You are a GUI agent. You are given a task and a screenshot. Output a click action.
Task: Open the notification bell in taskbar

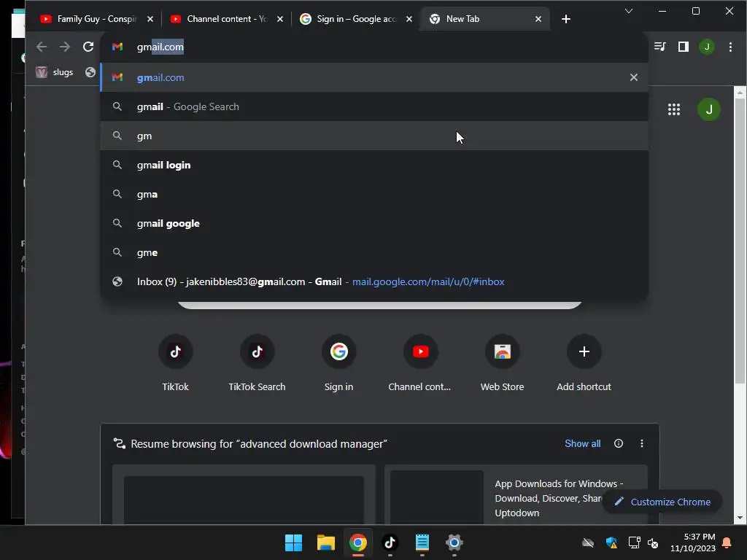[727, 542]
